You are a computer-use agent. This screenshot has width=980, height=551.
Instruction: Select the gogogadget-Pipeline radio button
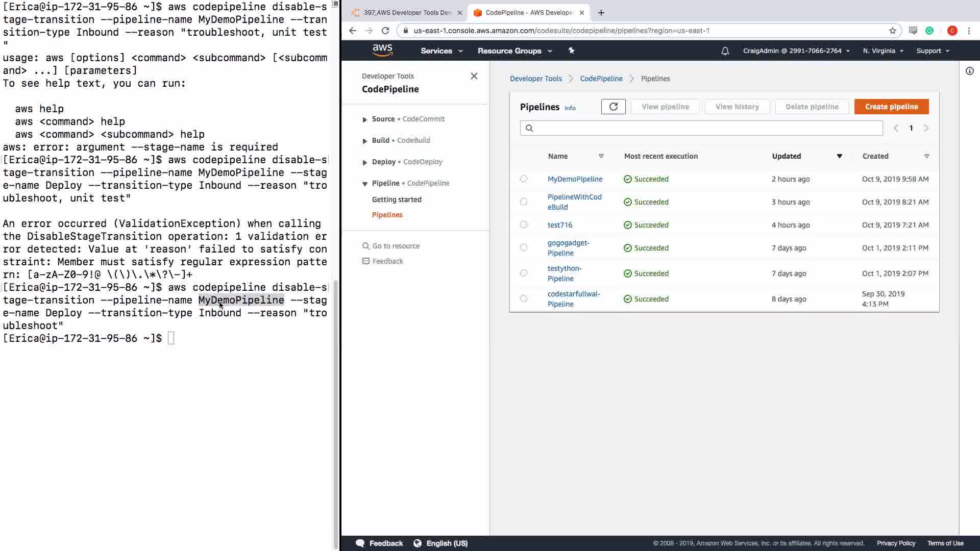[524, 248]
